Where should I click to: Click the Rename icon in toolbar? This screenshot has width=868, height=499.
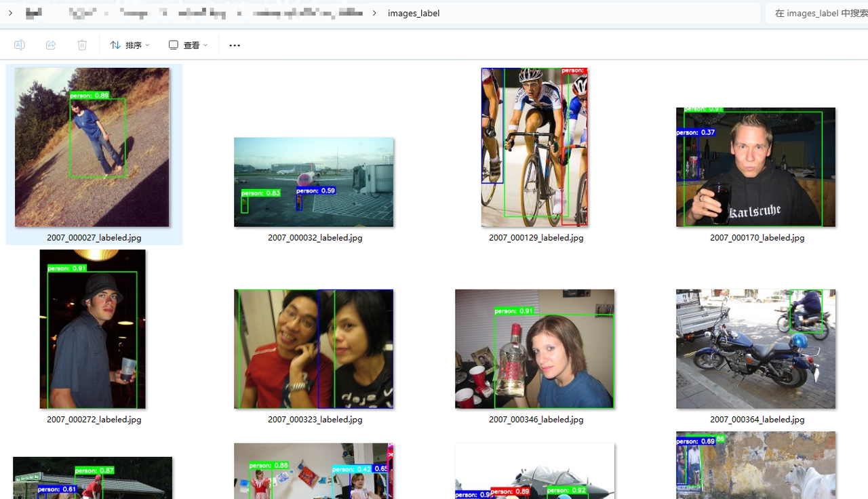[20, 45]
